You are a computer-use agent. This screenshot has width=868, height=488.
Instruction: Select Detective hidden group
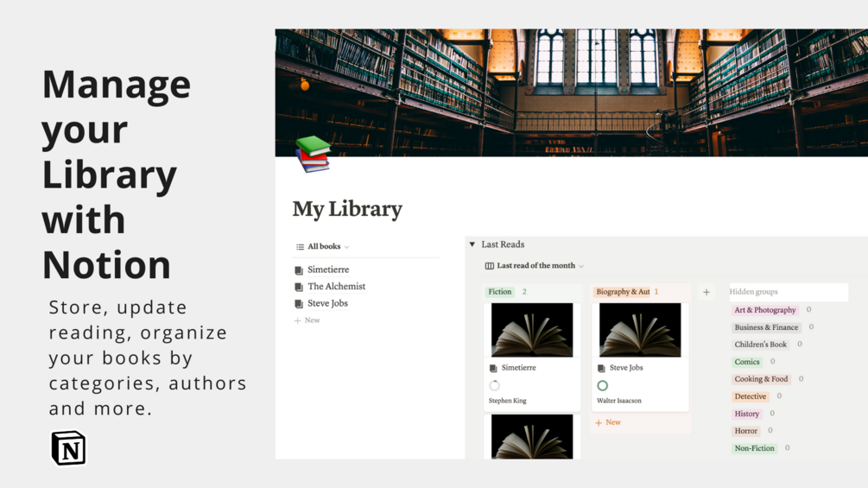click(x=750, y=396)
